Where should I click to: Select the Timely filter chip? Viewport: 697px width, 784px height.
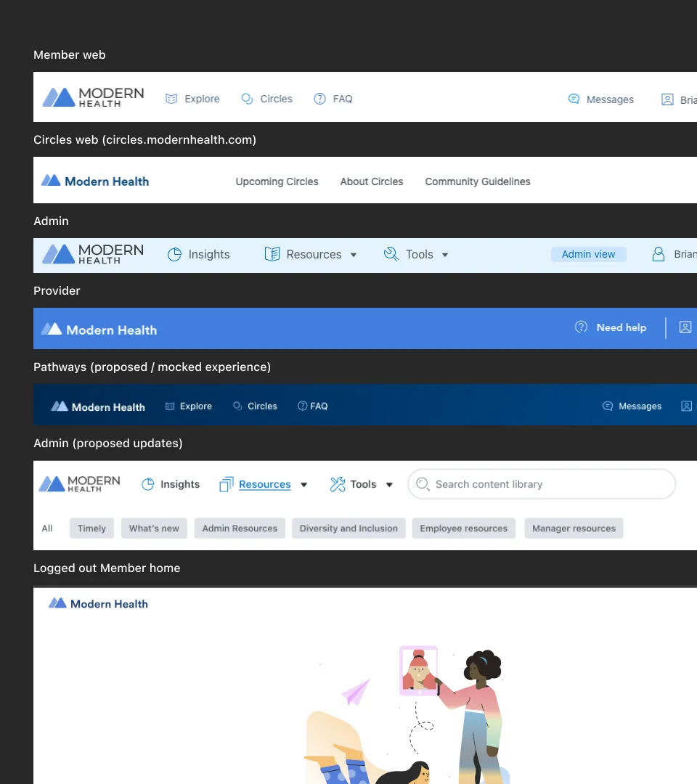point(91,528)
